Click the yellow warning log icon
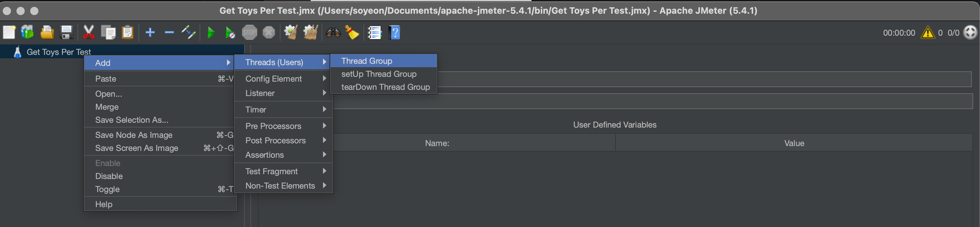Screen dimensions: 980x227 click(928, 32)
